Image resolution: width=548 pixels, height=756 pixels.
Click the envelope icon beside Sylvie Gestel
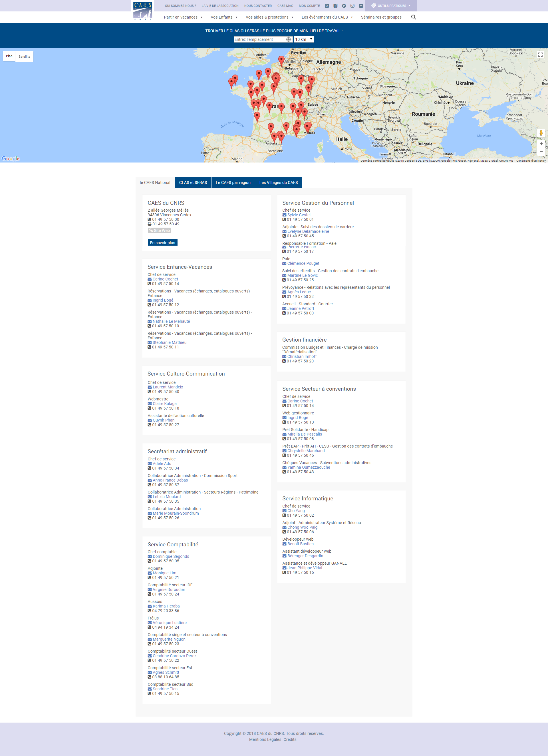click(x=285, y=215)
